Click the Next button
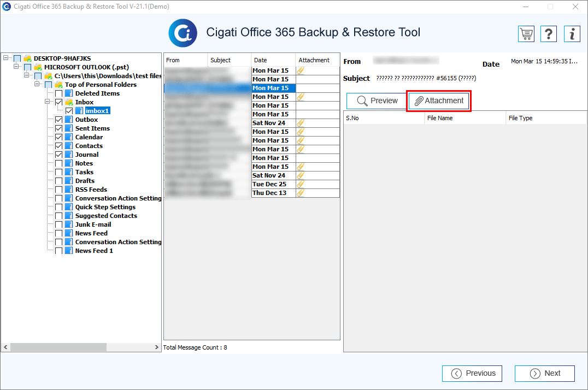 [544, 374]
